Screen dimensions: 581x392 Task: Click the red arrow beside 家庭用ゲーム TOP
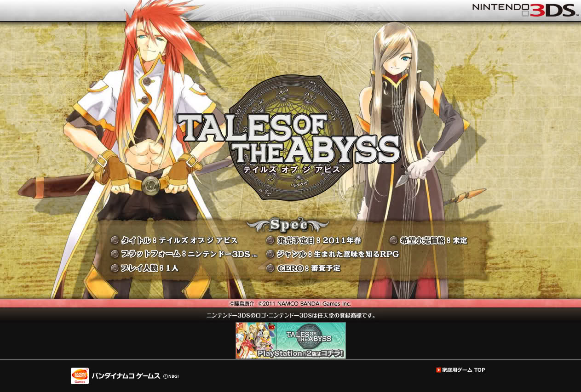click(x=438, y=370)
